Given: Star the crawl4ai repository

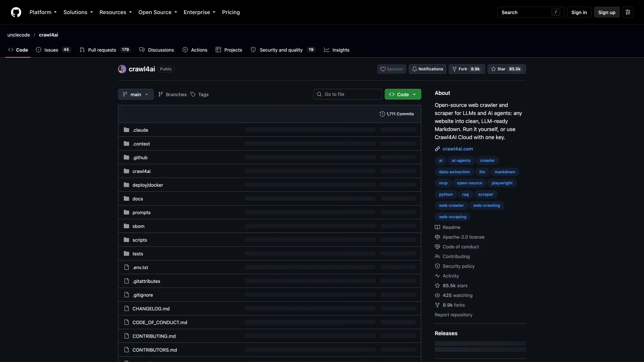Looking at the screenshot, I should (506, 69).
